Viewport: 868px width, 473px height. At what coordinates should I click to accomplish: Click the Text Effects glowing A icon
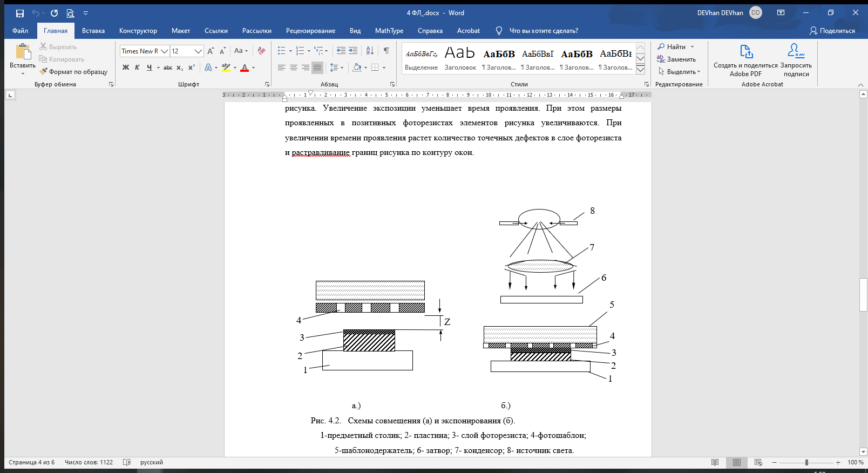(208, 67)
